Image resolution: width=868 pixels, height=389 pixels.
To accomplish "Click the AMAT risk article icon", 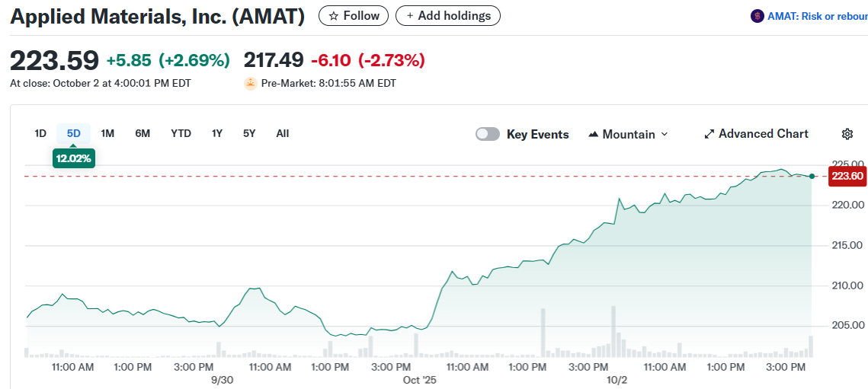I will coord(757,16).
